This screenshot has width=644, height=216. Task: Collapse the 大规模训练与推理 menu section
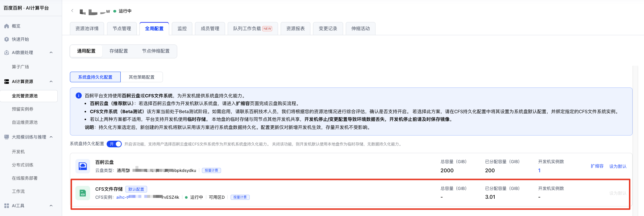(51, 137)
